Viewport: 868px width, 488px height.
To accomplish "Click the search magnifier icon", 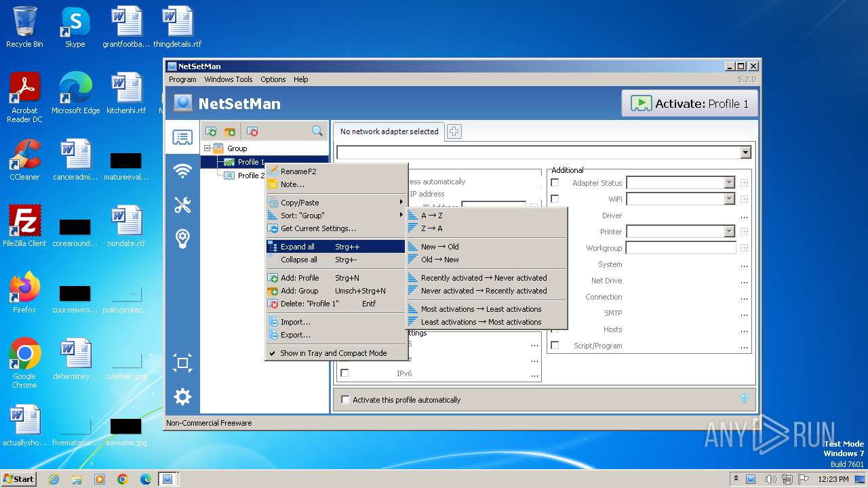I will pos(317,131).
